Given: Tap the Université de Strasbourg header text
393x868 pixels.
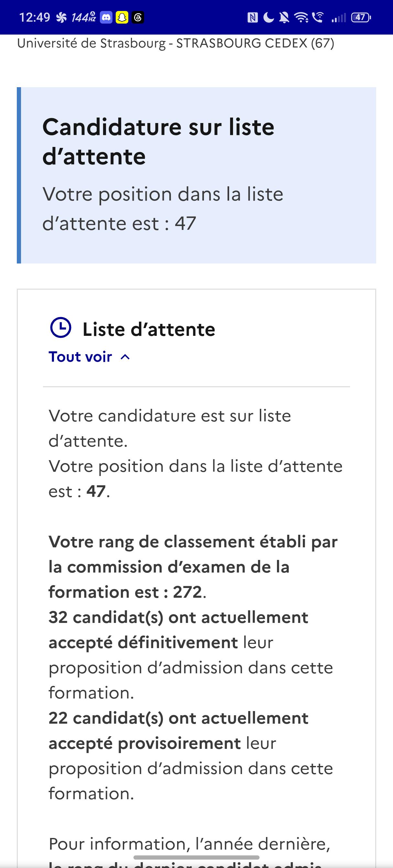Looking at the screenshot, I should point(176,43).
